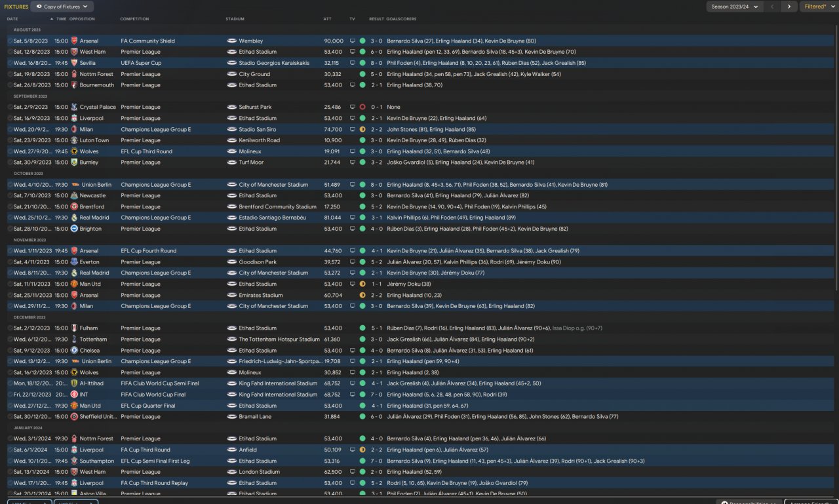Click the draw indicator in the Milan 20/9 row
The height and width of the screenshot is (504, 839).
(x=362, y=129)
